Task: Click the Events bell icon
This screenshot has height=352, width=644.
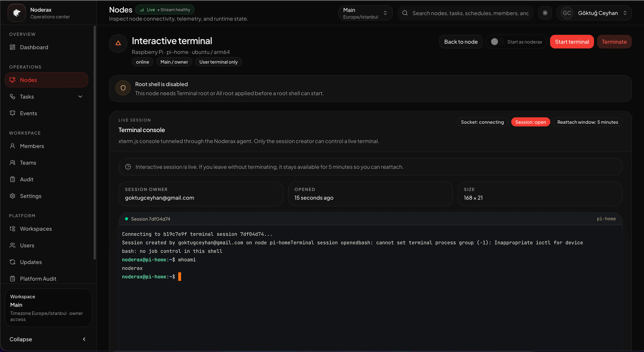Action: pos(13,113)
